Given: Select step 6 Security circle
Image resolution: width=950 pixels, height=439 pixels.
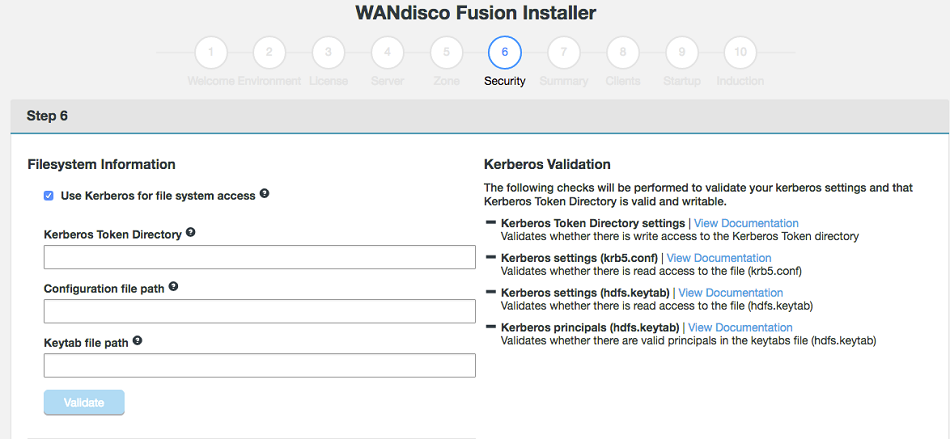Looking at the screenshot, I should point(505,53).
